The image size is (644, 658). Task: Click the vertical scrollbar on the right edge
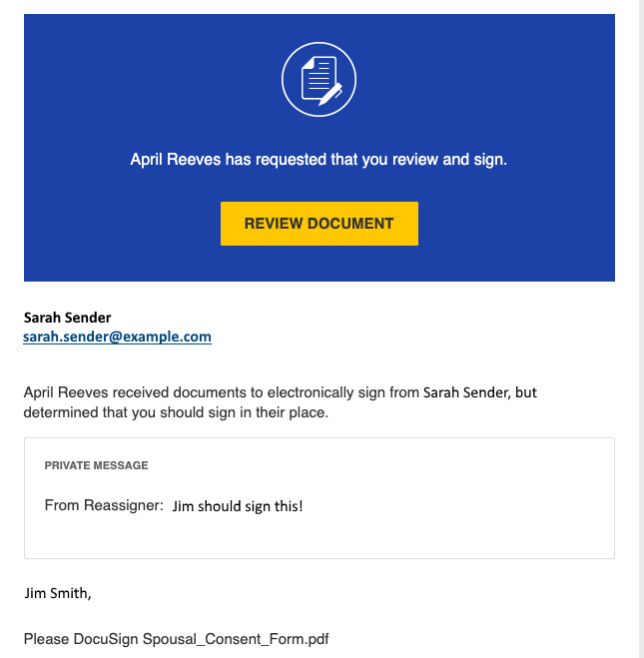point(641,329)
